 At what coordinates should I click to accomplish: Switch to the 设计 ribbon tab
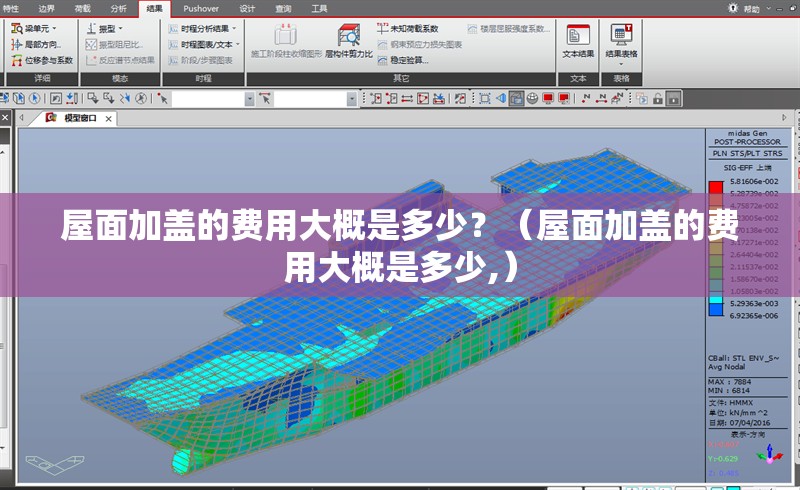247,8
